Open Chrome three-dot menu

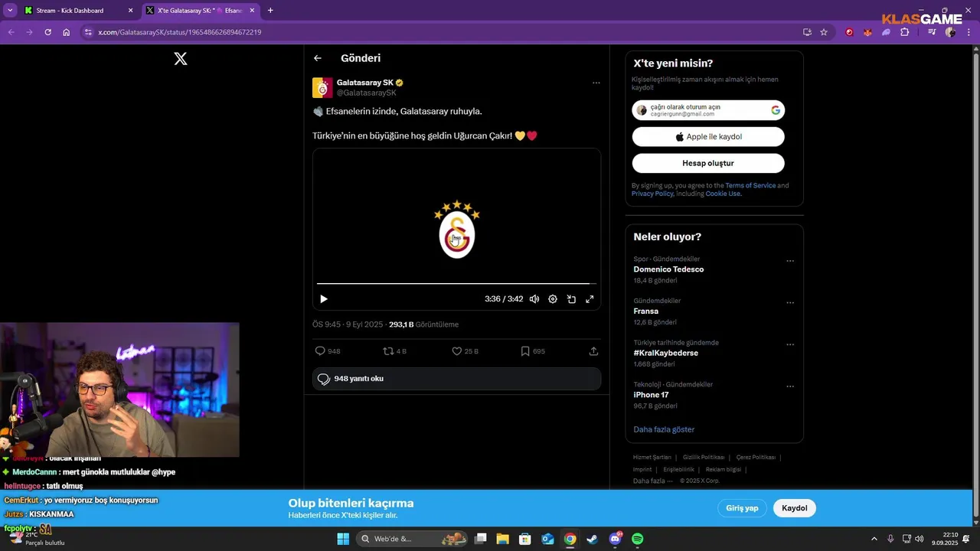(968, 32)
